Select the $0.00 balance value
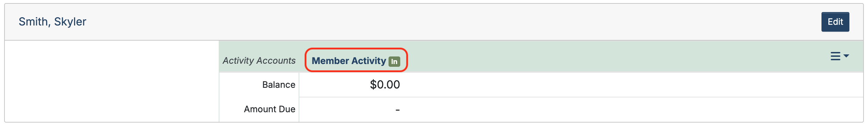 (x=385, y=85)
